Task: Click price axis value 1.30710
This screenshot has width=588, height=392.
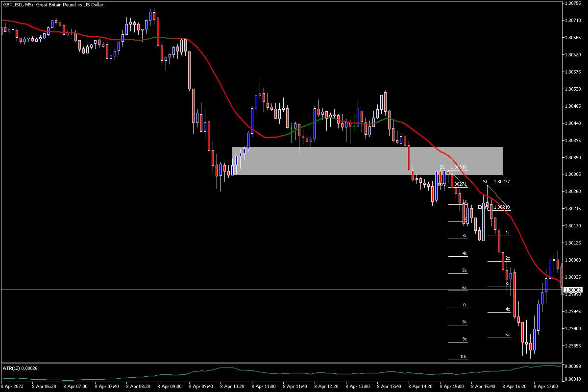Action: [572, 20]
